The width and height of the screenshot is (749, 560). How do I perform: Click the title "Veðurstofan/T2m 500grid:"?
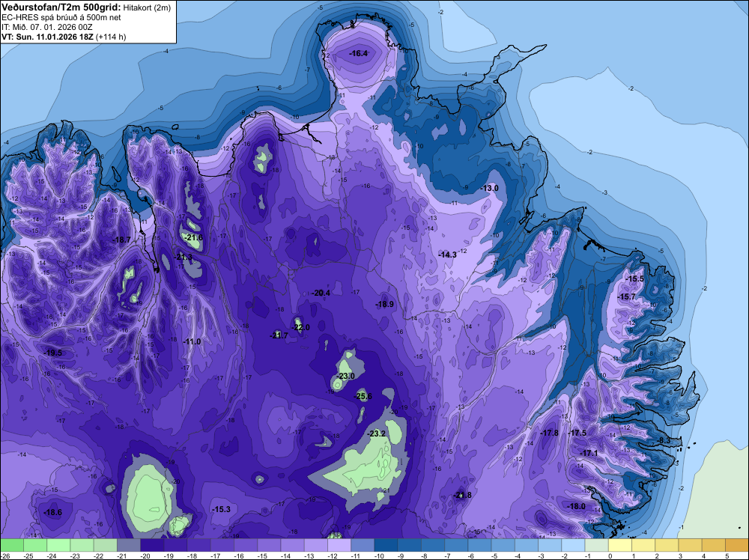pyautogui.click(x=61, y=7)
